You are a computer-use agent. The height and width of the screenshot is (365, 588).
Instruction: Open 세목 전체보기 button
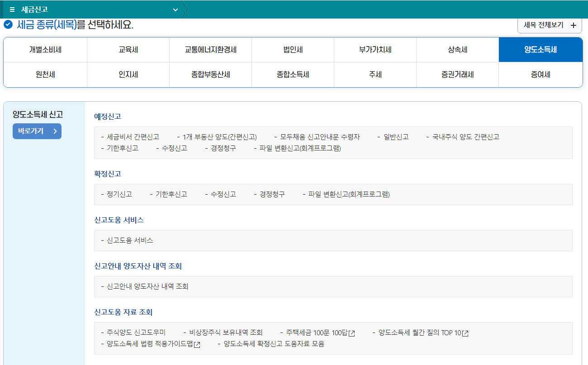pyautogui.click(x=550, y=25)
